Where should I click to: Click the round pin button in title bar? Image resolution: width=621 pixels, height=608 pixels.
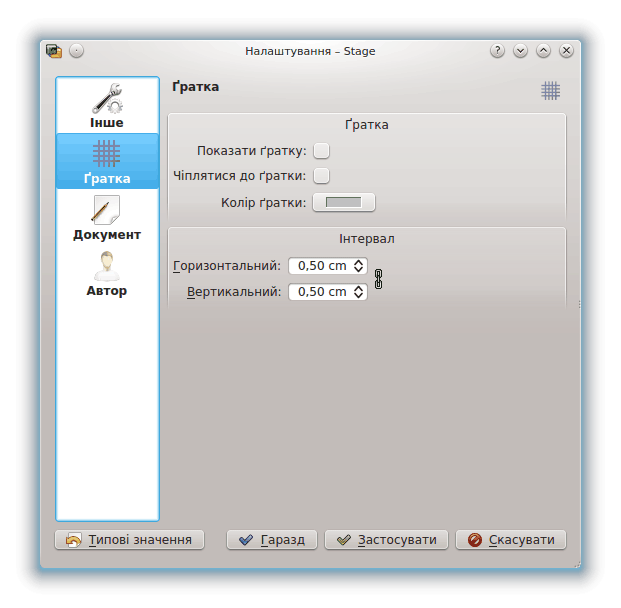77,51
